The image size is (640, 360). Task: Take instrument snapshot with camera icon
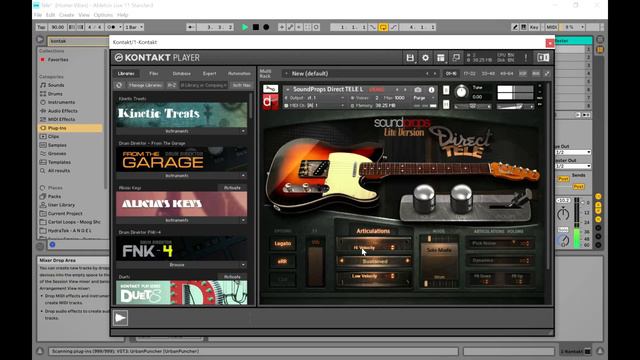(418, 89)
